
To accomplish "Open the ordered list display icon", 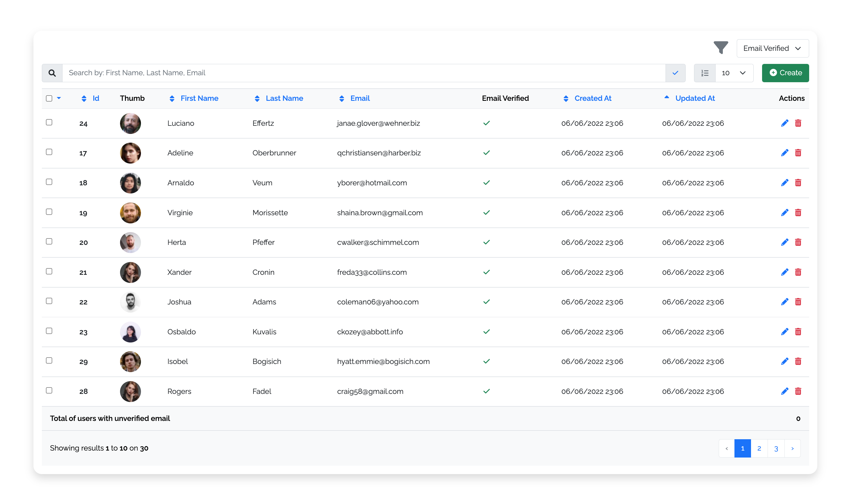I will [705, 73].
